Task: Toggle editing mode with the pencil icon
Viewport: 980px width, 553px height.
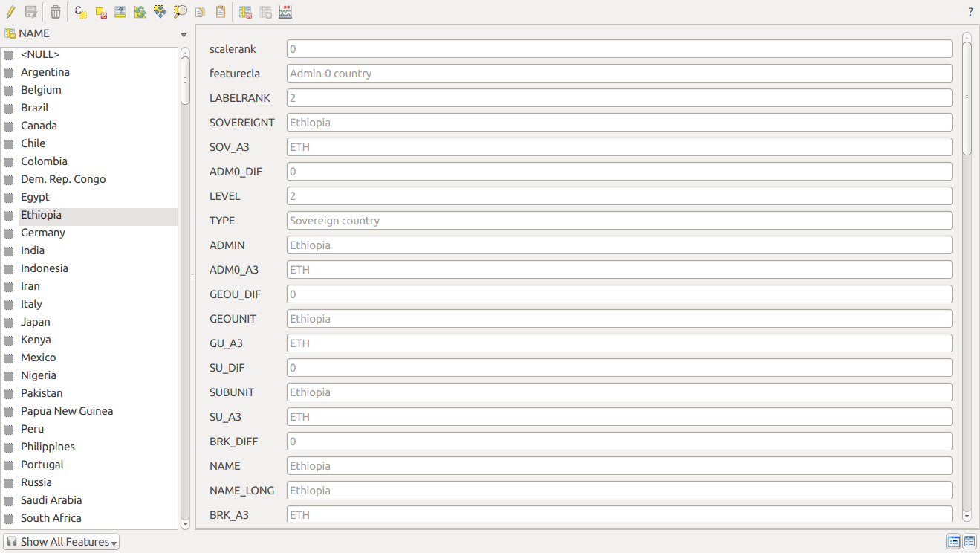Action: (x=10, y=12)
